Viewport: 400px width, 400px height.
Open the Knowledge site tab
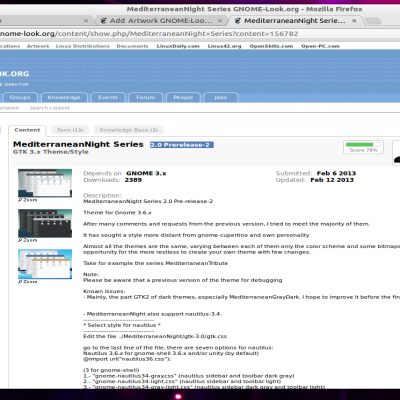click(x=64, y=97)
